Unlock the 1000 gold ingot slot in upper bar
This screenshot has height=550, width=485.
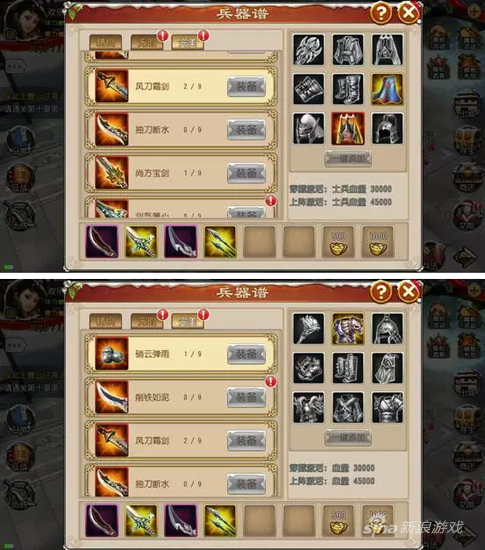(x=378, y=242)
